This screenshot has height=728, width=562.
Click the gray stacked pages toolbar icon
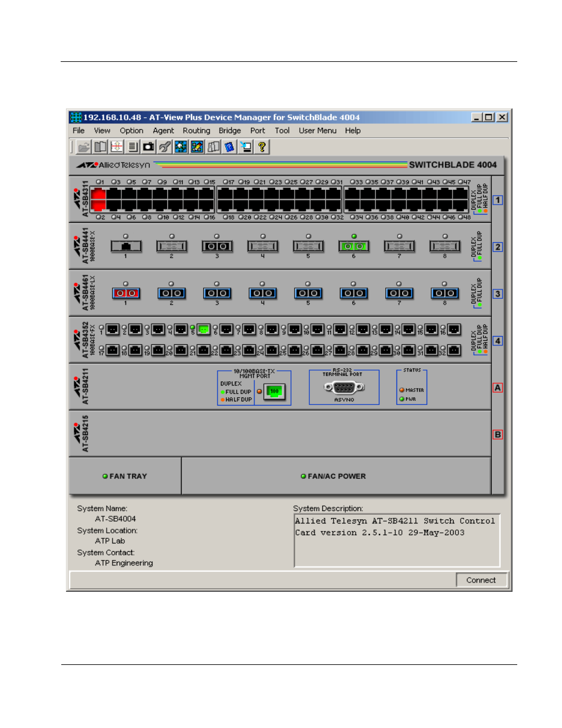point(213,147)
